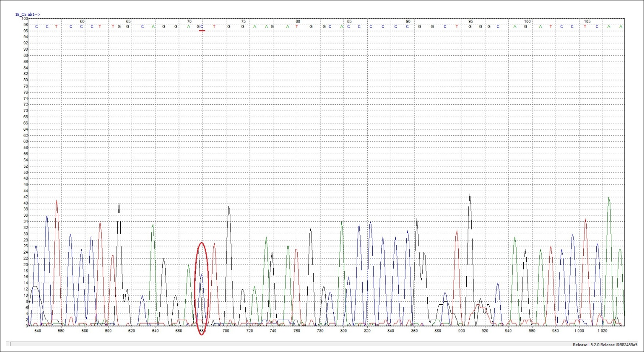Click intensity value 42 on vertical axis
This screenshot has width=644, height=352.
pyautogui.click(x=25, y=197)
